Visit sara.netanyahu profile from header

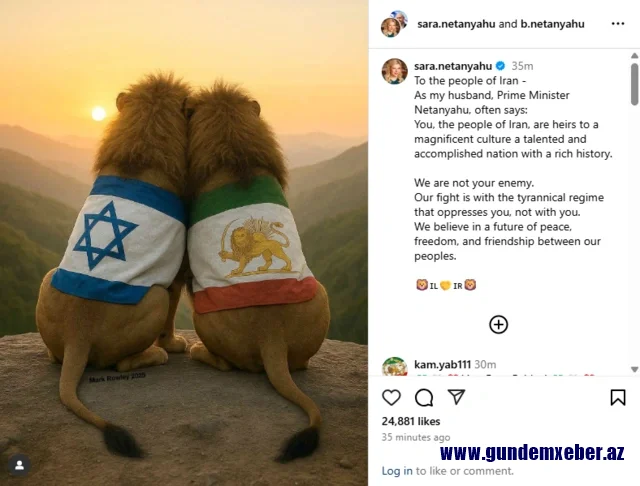(456, 24)
